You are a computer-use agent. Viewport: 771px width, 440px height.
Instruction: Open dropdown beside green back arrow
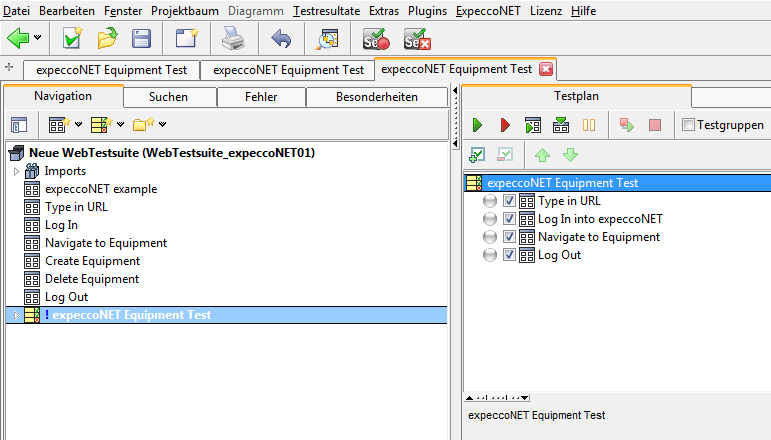pyautogui.click(x=38, y=39)
